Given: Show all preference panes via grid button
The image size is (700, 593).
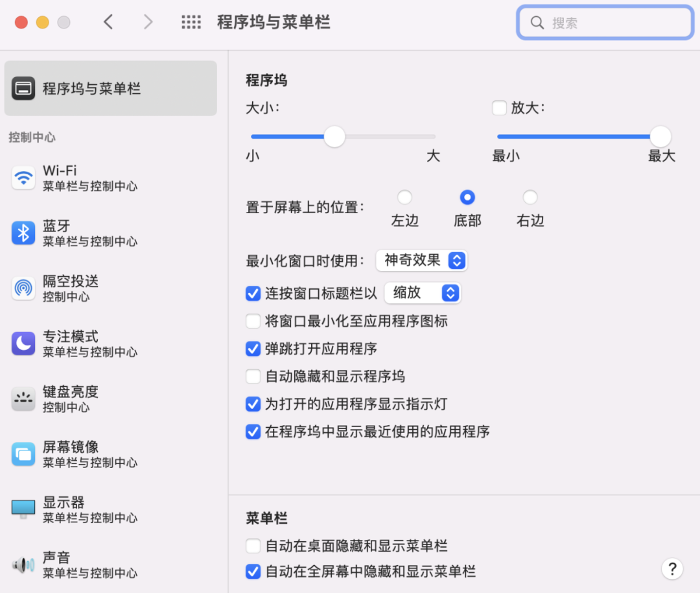Looking at the screenshot, I should coord(191,21).
